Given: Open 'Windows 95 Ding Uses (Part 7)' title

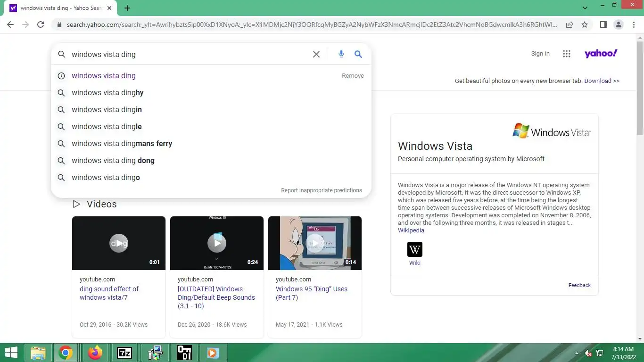Looking at the screenshot, I should (x=312, y=293).
